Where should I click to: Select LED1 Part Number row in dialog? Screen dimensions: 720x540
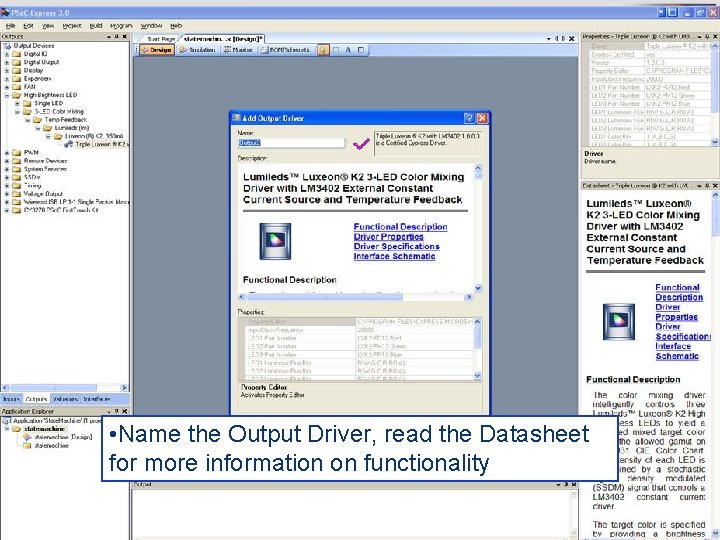coord(357,338)
